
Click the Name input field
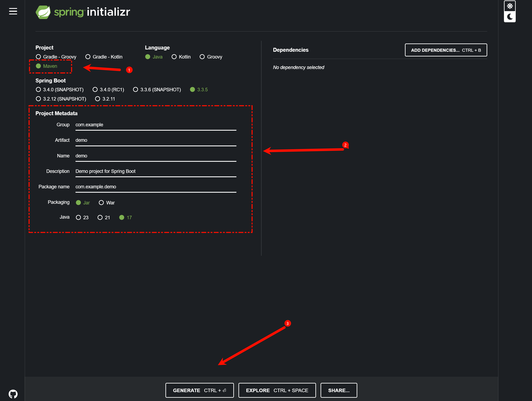tap(156, 156)
